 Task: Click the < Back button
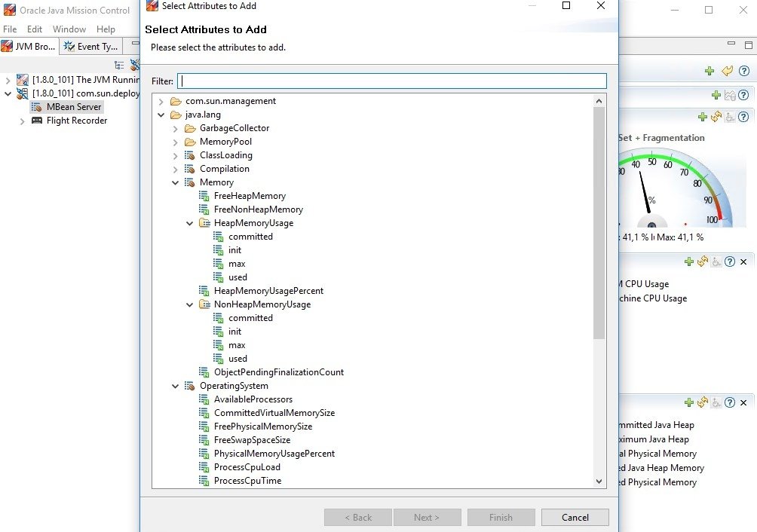(x=357, y=518)
